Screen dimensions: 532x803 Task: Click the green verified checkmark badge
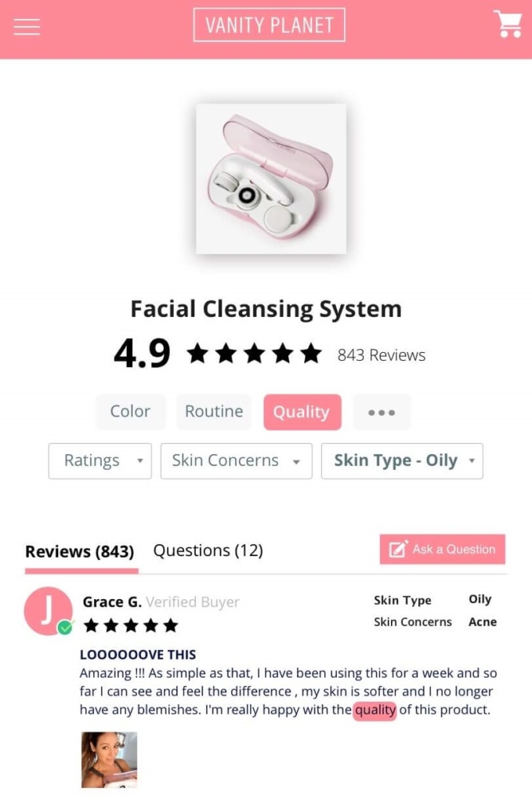pos(65,627)
